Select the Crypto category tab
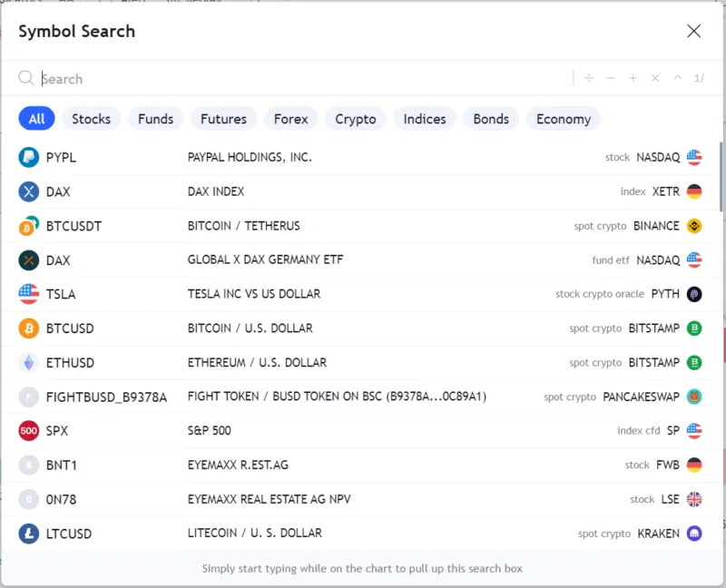This screenshot has height=588, width=726. 355,119
